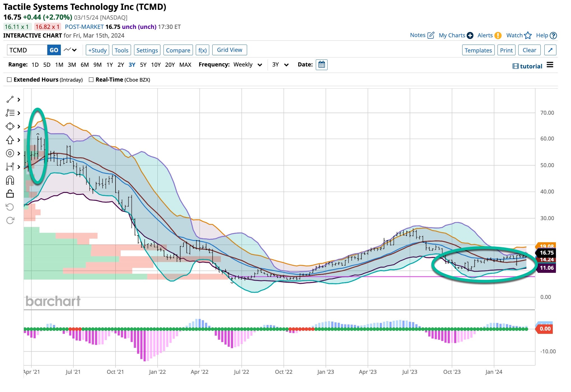
Task: Select the 10Y range
Action: tap(156, 65)
